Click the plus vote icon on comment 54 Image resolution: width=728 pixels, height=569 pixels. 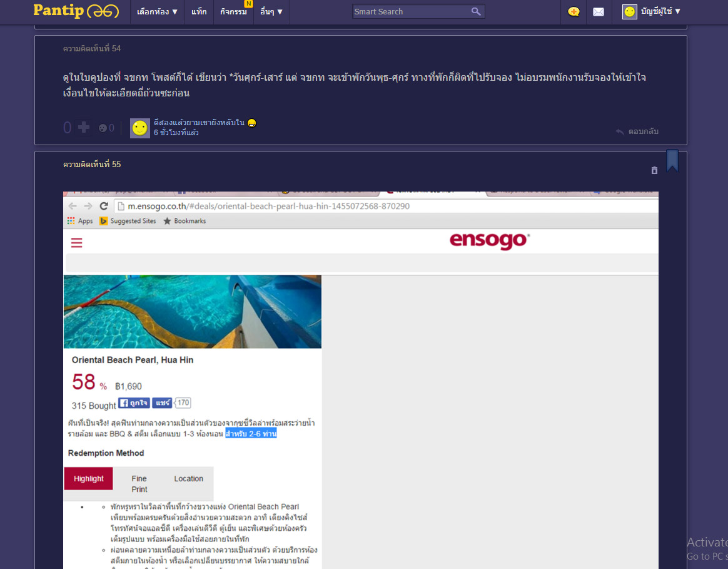pyautogui.click(x=84, y=127)
